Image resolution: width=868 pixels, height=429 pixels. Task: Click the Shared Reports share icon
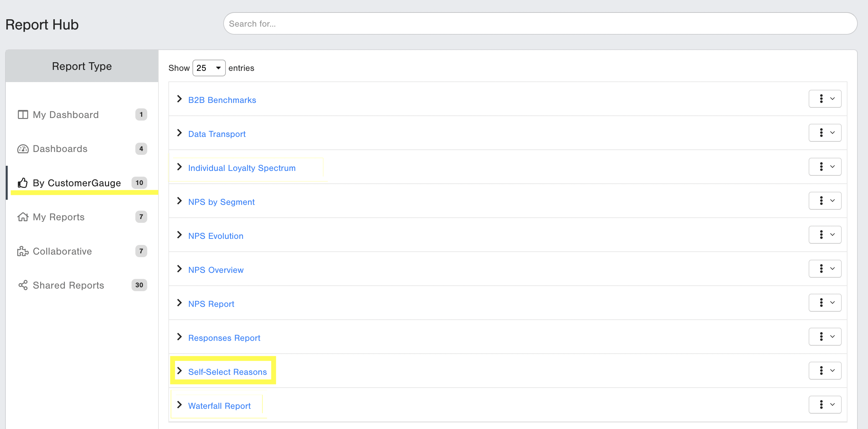click(22, 285)
